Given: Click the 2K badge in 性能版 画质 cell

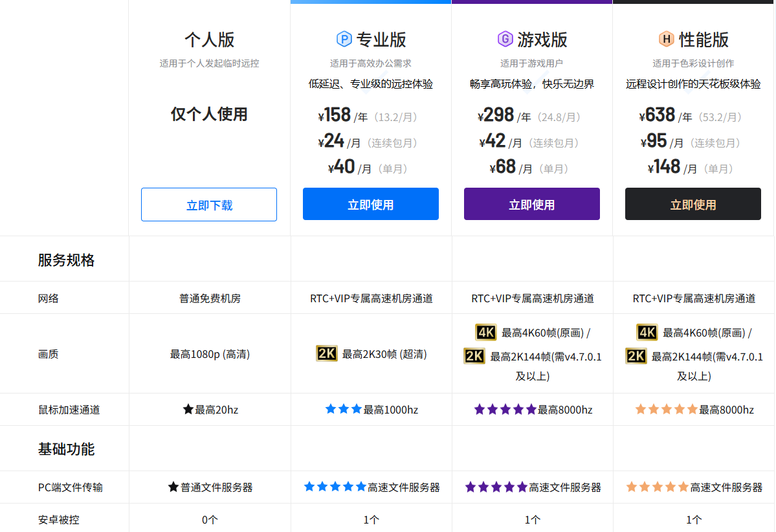Looking at the screenshot, I should [636, 357].
